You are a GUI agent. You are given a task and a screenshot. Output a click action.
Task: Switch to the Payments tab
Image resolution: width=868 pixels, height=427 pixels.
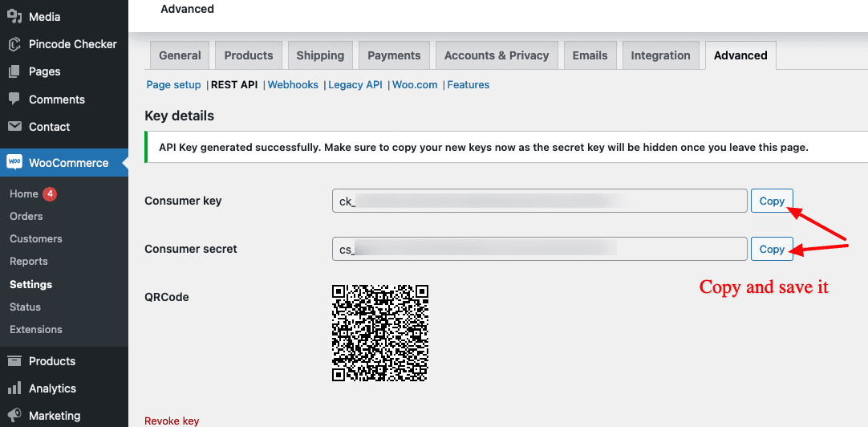pyautogui.click(x=394, y=55)
